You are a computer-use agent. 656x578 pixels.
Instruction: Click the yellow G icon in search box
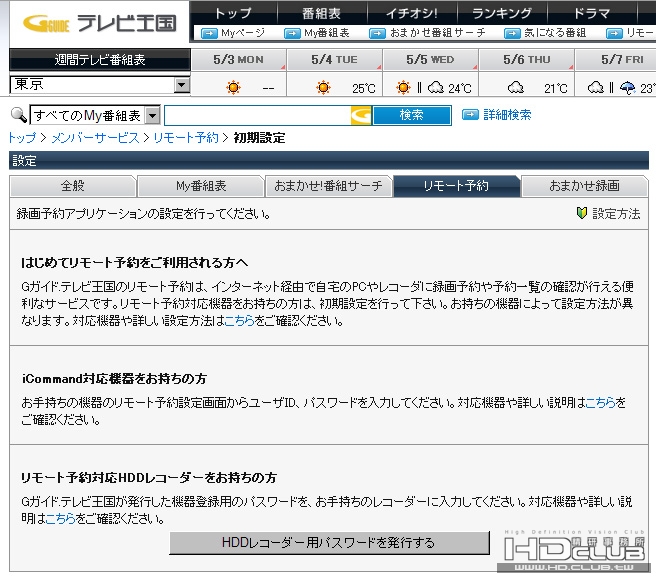pyautogui.click(x=361, y=115)
